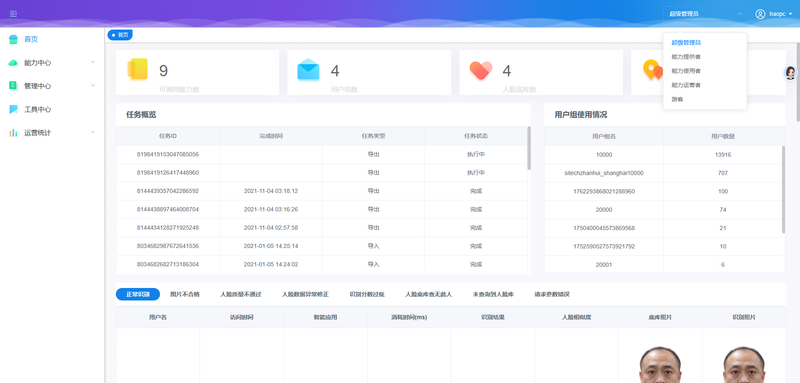This screenshot has height=383, width=800.
Task: Click user group 20001
Action: 604,265
